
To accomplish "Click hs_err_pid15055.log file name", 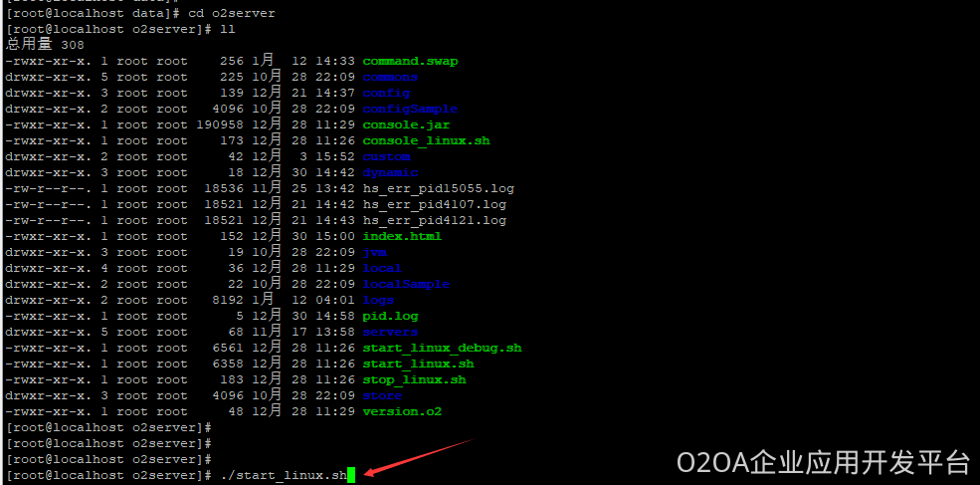I will click(x=438, y=188).
